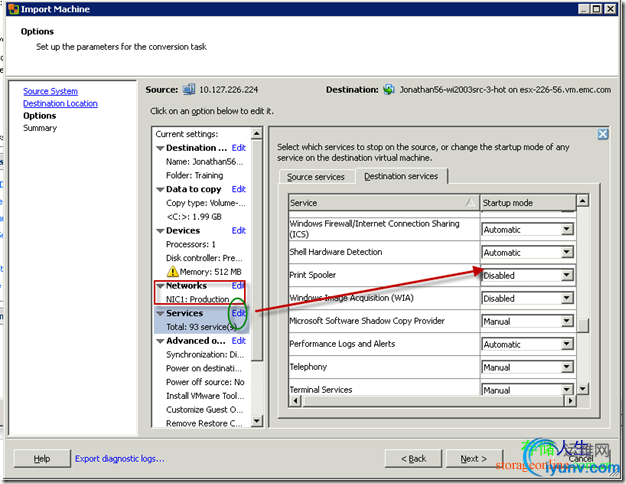626x484 pixels.
Task: Collapse the Data to copy section
Action: (160, 189)
